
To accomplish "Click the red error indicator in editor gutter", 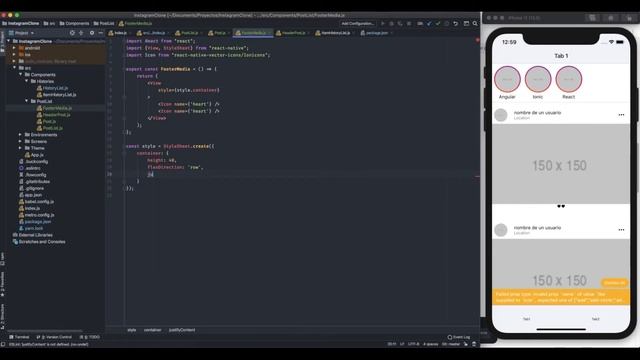I will click(x=477, y=40).
